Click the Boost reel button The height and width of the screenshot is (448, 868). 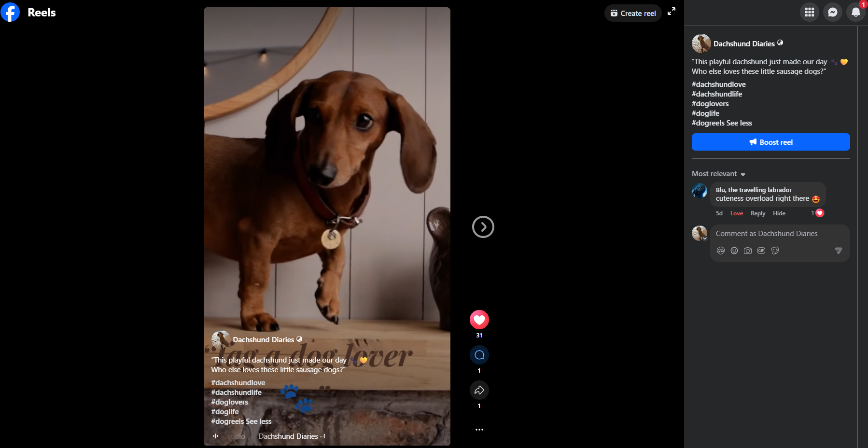point(770,142)
